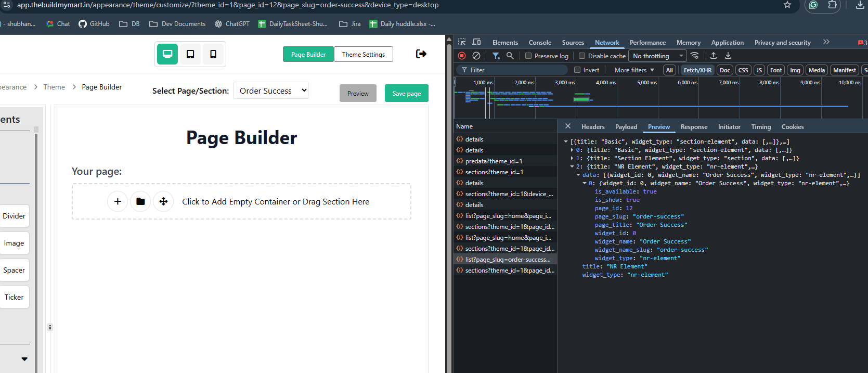
Task: Switch to mobile device view
Action: [x=213, y=54]
